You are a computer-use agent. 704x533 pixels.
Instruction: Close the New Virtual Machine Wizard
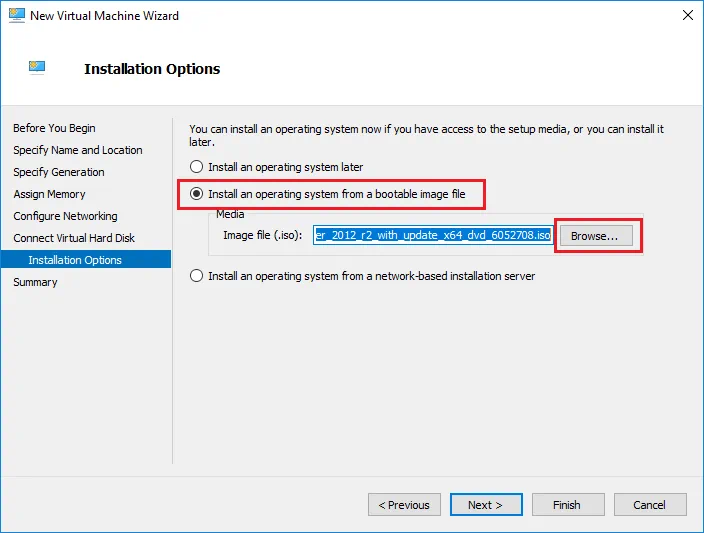[686, 16]
